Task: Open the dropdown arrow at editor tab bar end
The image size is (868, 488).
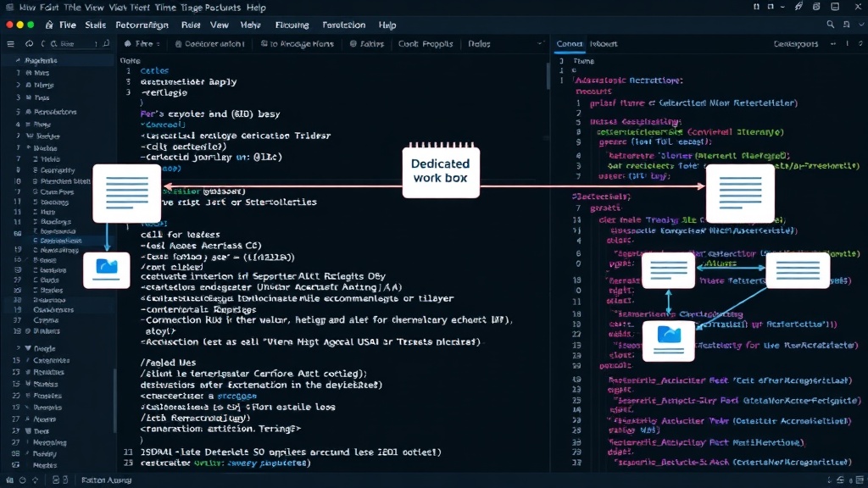Action: click(x=540, y=44)
